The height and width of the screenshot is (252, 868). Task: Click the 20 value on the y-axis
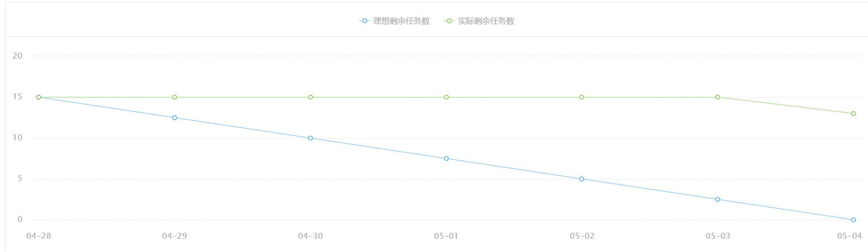17,56
